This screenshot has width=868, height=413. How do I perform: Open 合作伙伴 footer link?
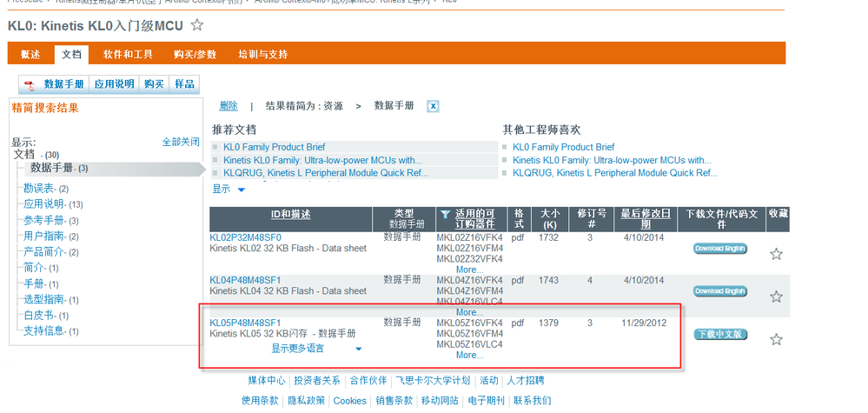pyautogui.click(x=368, y=380)
